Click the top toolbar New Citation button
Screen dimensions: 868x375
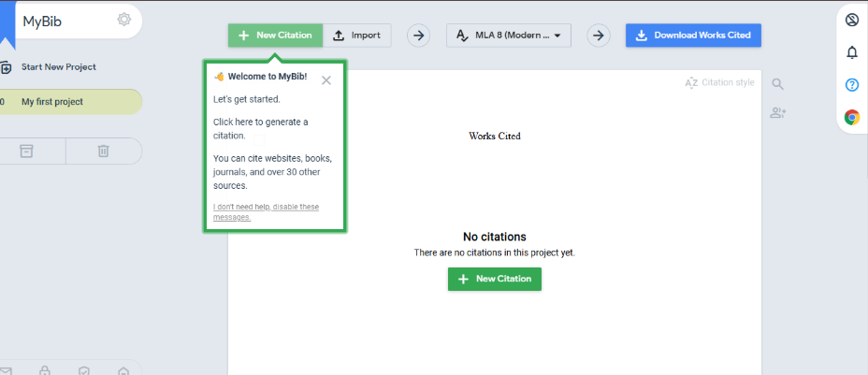[275, 35]
